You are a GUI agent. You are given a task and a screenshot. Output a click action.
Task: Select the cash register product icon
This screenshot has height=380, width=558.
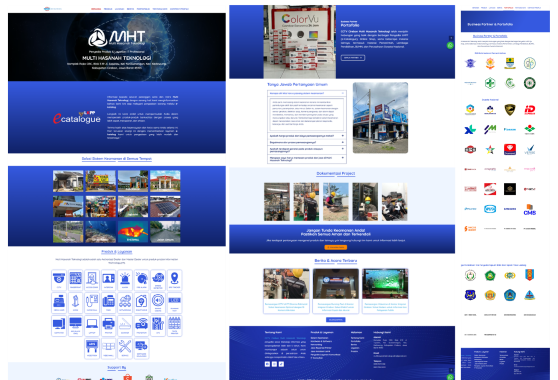59,302
